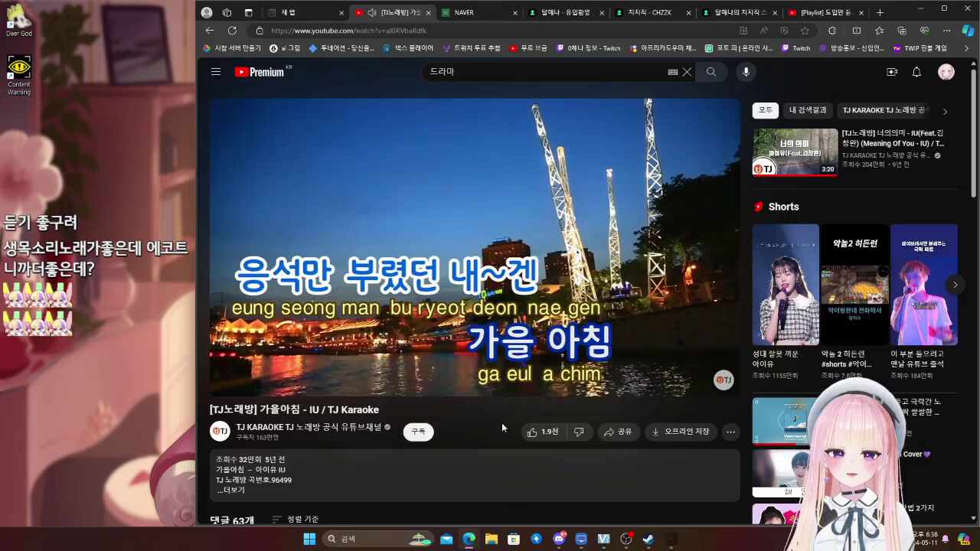Open the Windows Start menu

(x=309, y=539)
